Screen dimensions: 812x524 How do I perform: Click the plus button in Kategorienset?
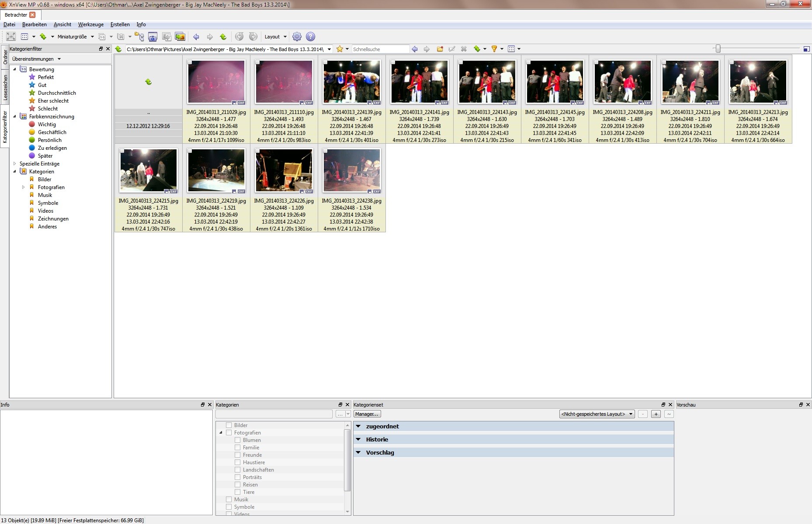click(x=656, y=414)
